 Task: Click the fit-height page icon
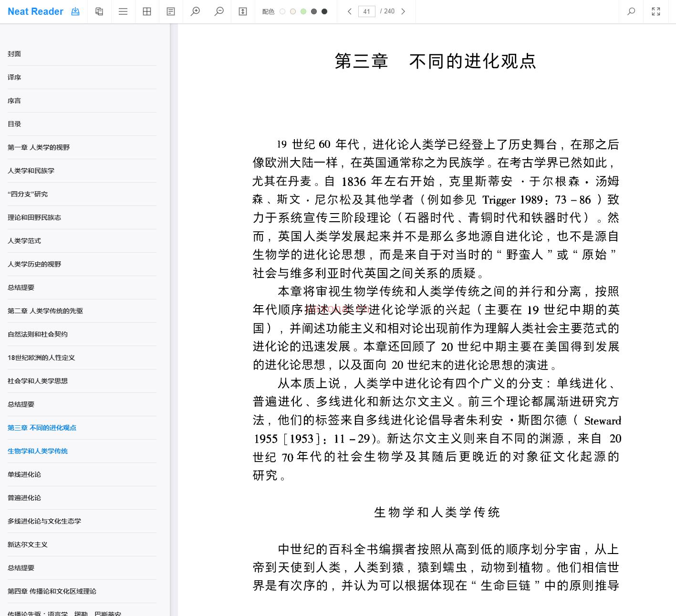243,11
